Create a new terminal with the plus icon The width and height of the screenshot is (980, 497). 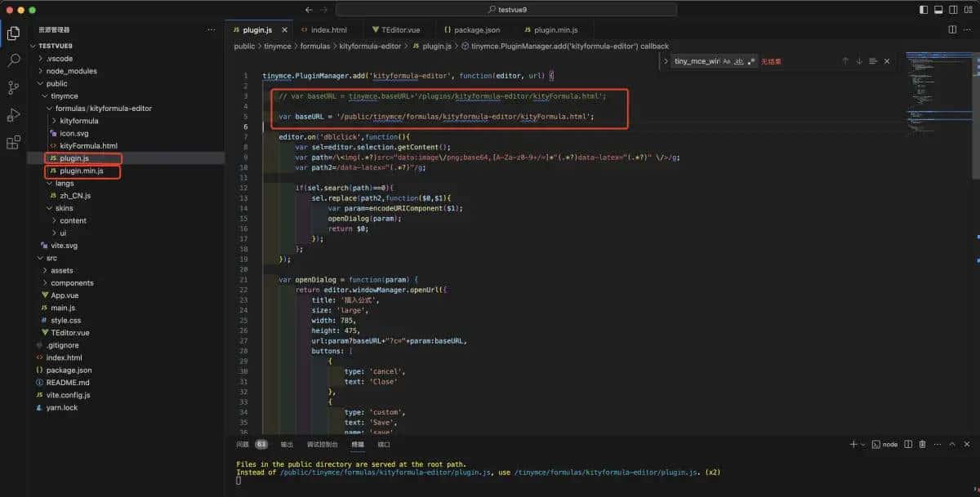[854, 444]
